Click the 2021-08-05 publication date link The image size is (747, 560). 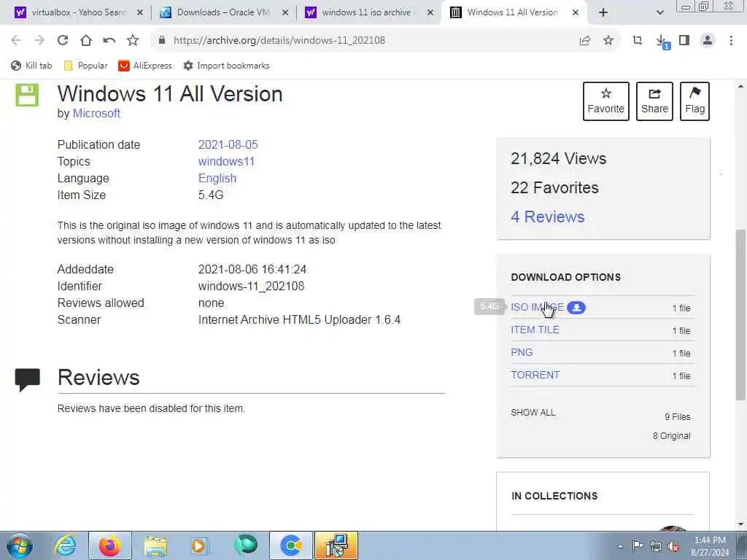tap(228, 145)
